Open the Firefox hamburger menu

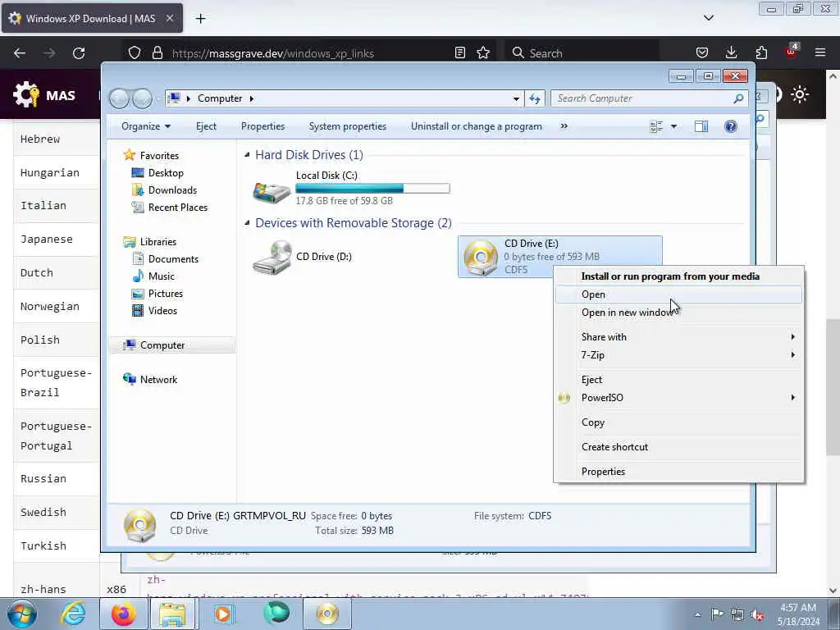tap(820, 52)
